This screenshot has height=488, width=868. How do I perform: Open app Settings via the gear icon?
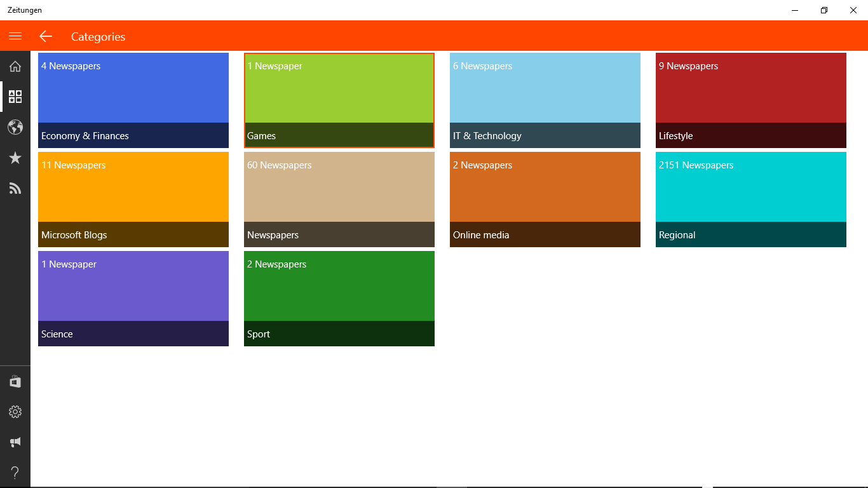pos(15,412)
